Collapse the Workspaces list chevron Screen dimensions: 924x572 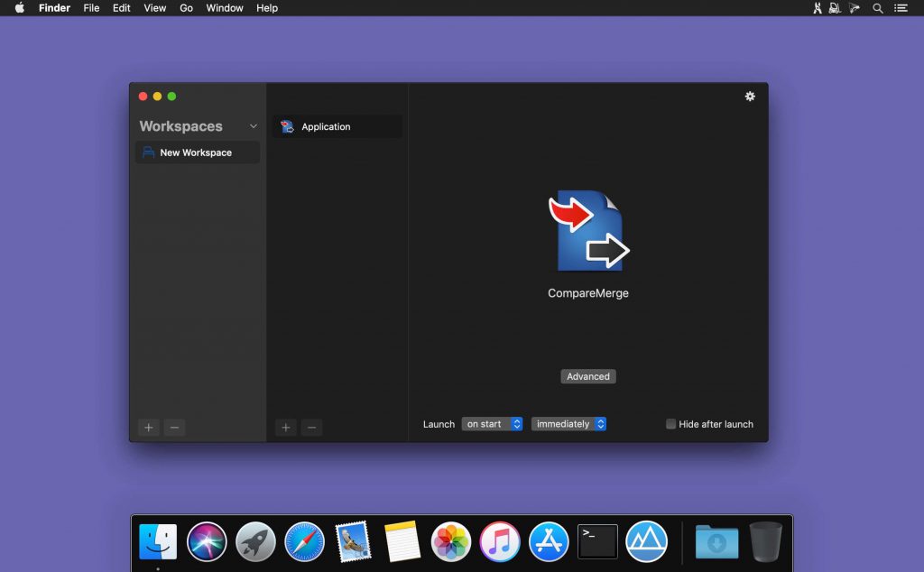point(252,126)
